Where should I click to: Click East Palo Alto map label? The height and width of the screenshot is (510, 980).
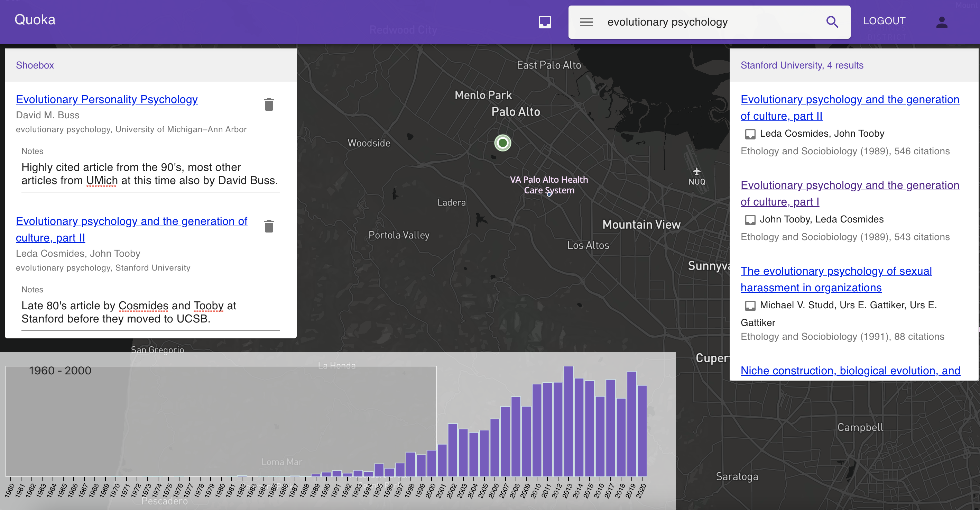tap(548, 65)
